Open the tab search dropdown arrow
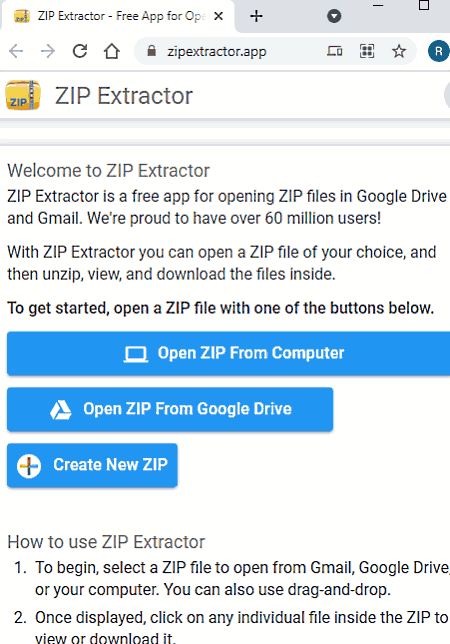This screenshot has height=644, width=450. point(334,16)
